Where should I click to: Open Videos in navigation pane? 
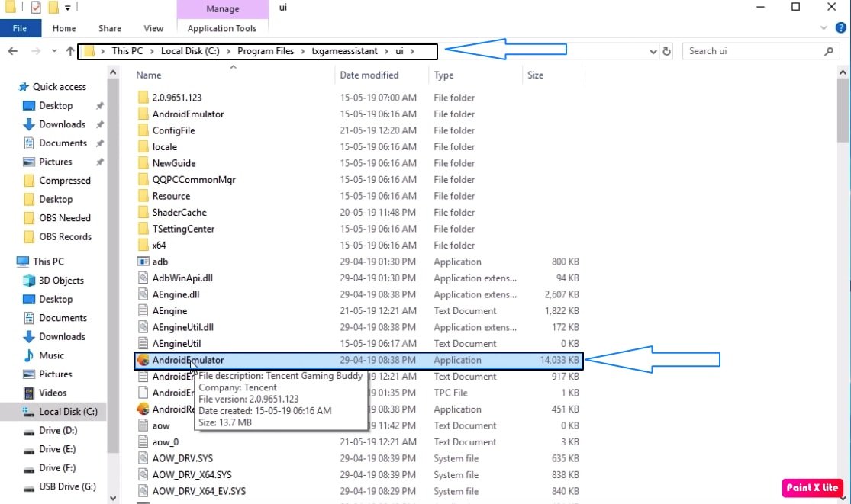53,393
